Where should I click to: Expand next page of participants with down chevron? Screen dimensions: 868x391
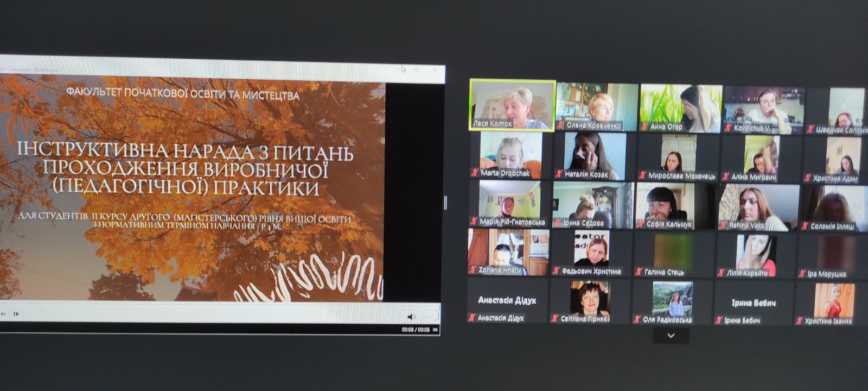point(671,336)
